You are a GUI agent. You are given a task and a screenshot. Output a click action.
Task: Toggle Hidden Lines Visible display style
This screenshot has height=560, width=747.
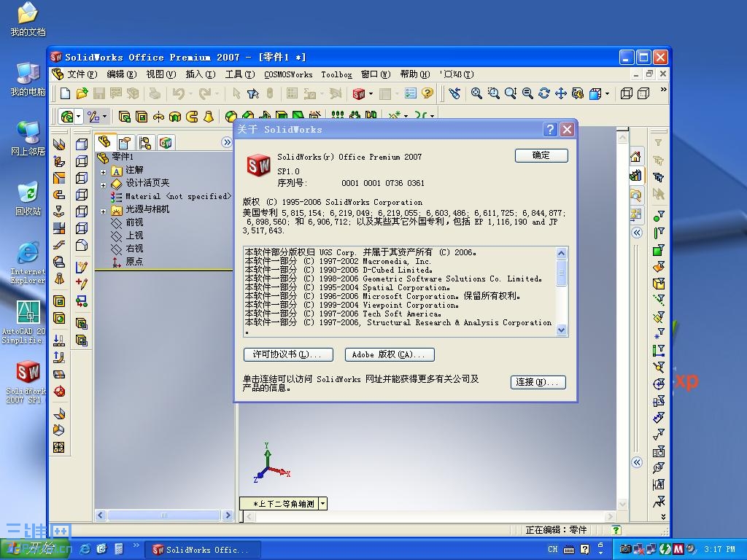[643, 93]
